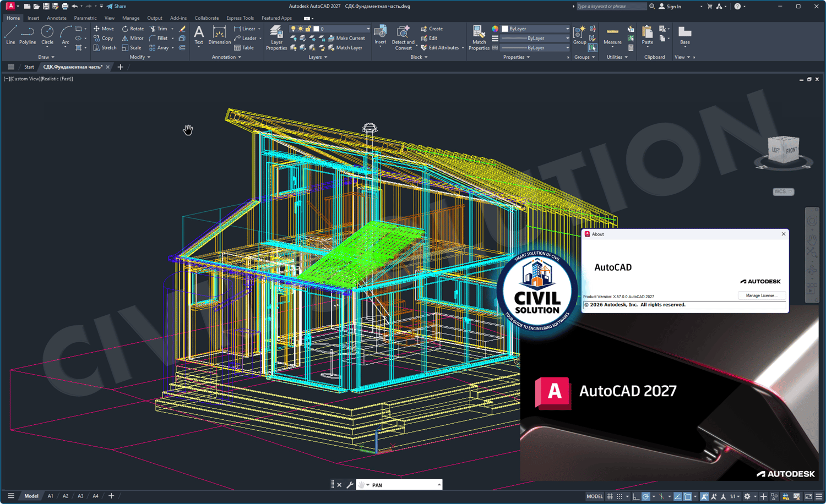Toggle Ortho mode in status bar
Viewport: 826px width, 504px height.
tap(636, 496)
